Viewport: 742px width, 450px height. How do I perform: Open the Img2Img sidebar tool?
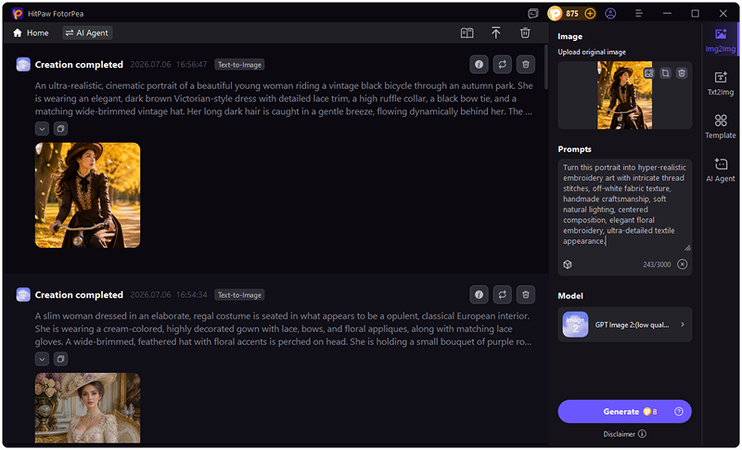720,40
